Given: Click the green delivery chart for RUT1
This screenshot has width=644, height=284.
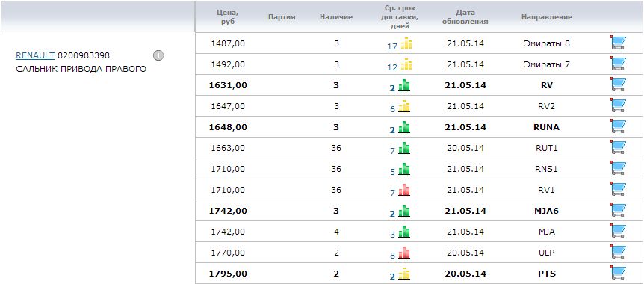Looking at the screenshot, I should (404, 148).
